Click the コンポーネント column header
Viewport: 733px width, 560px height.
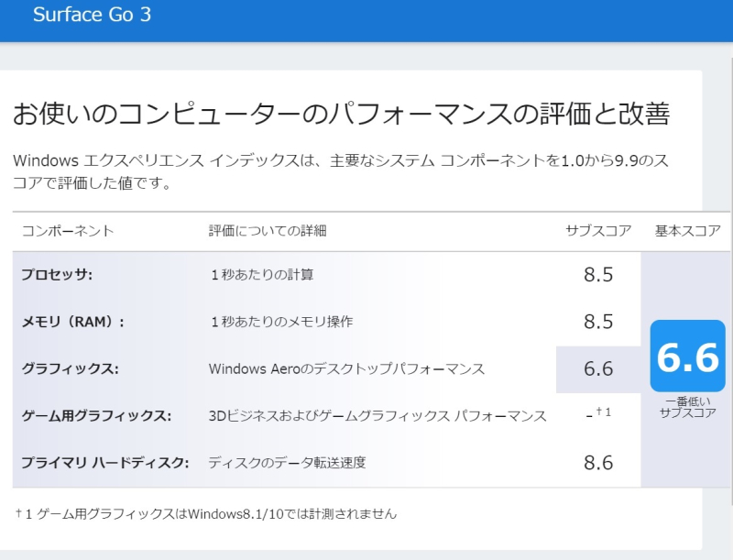click(x=68, y=230)
